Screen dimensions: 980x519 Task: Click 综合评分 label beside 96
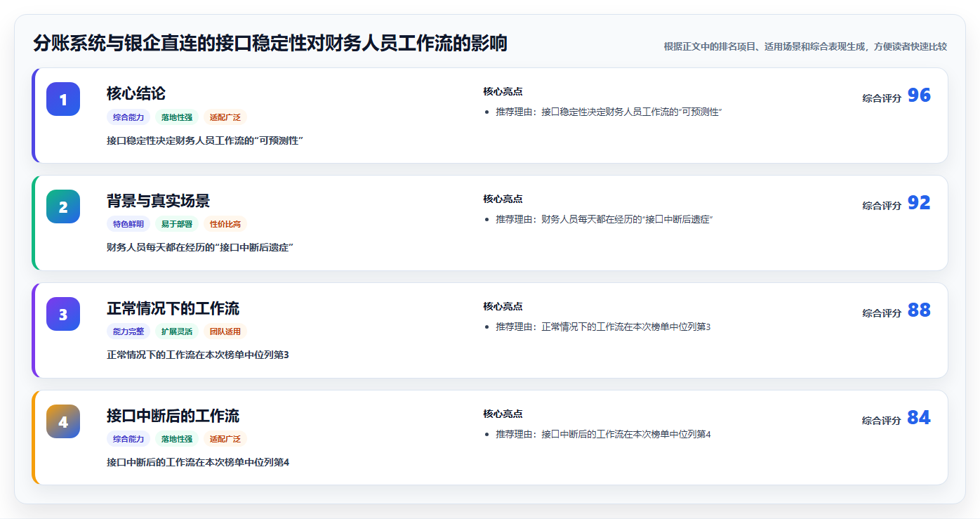click(882, 98)
